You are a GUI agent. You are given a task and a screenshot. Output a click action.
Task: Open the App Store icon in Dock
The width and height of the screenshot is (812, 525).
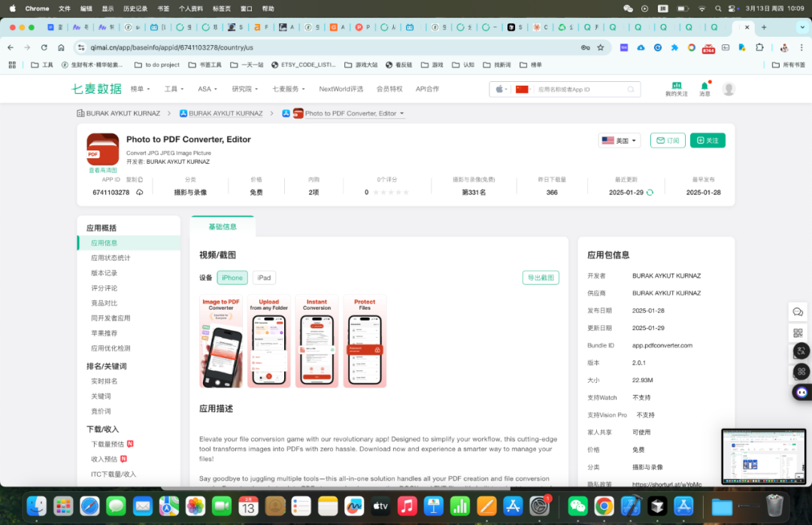[x=513, y=506]
